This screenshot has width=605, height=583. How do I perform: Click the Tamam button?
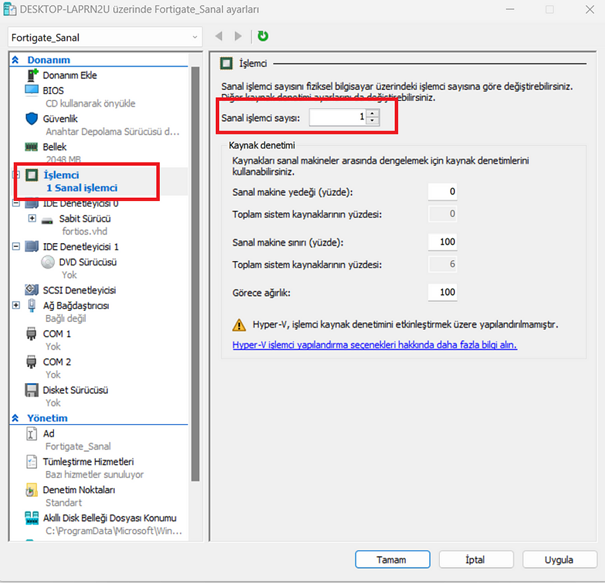(x=392, y=559)
